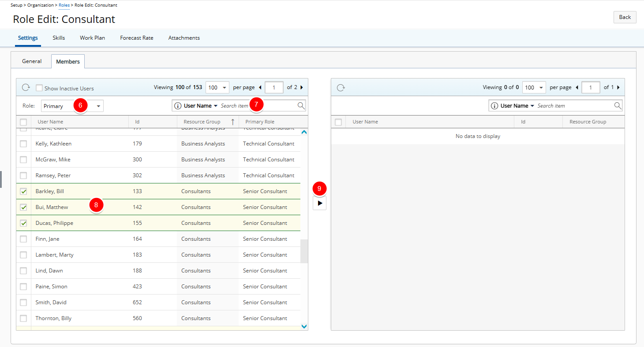644x347 pixels.
Task: Tick select-all checkbox in right table header
Action: point(338,122)
